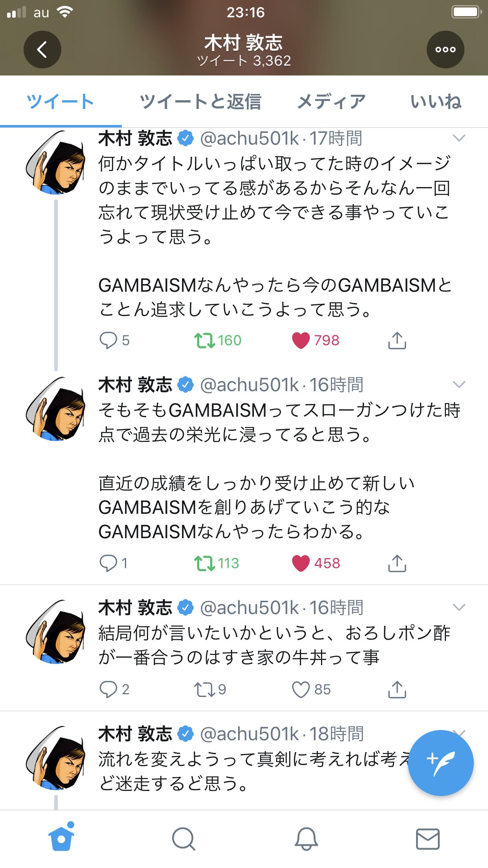488x868 pixels.
Task: Open direct messages envelope icon
Action: [427, 839]
